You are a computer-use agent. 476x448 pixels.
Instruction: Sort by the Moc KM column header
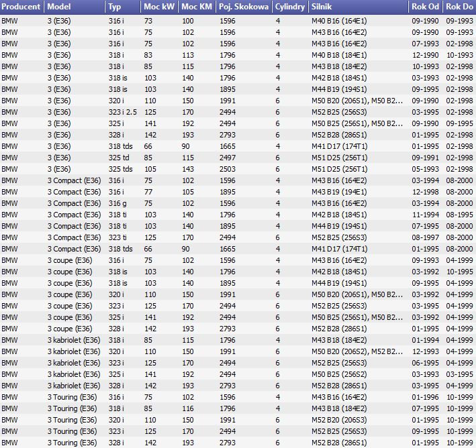197,7
